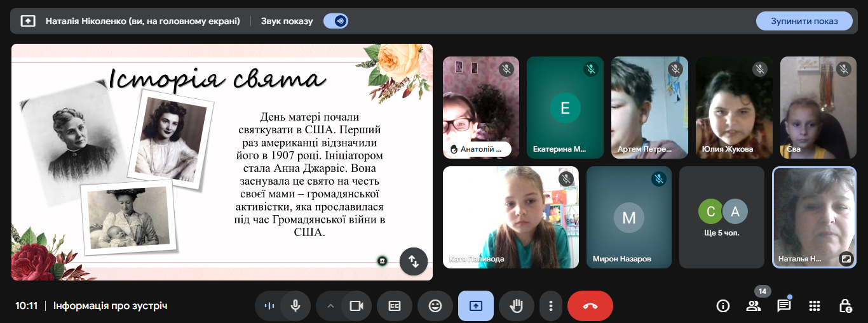
Task: Click muted mic icon on Юлия Жукова tile
Action: pos(760,69)
